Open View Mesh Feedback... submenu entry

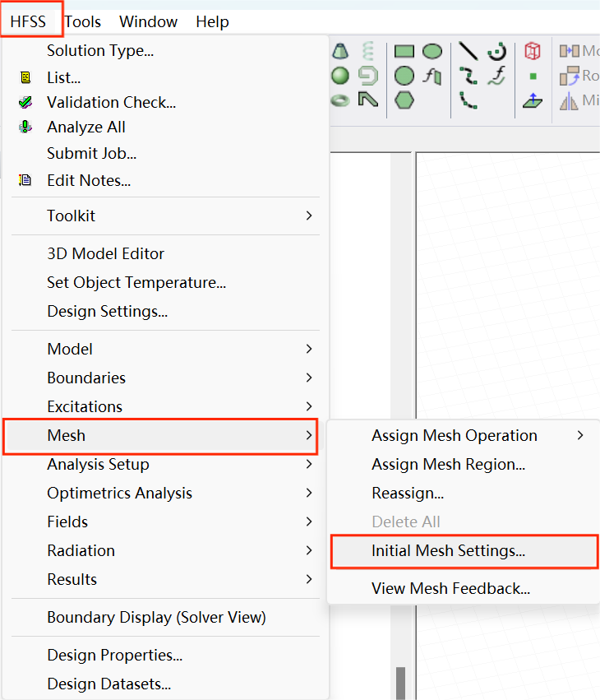tap(451, 588)
